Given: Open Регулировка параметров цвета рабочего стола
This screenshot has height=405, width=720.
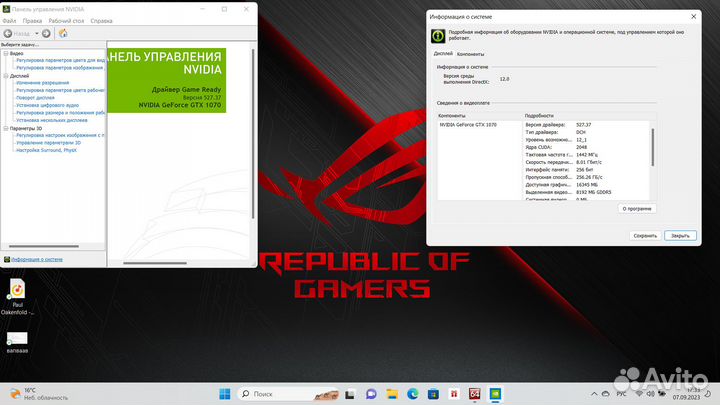Looking at the screenshot, I should click(61, 90).
